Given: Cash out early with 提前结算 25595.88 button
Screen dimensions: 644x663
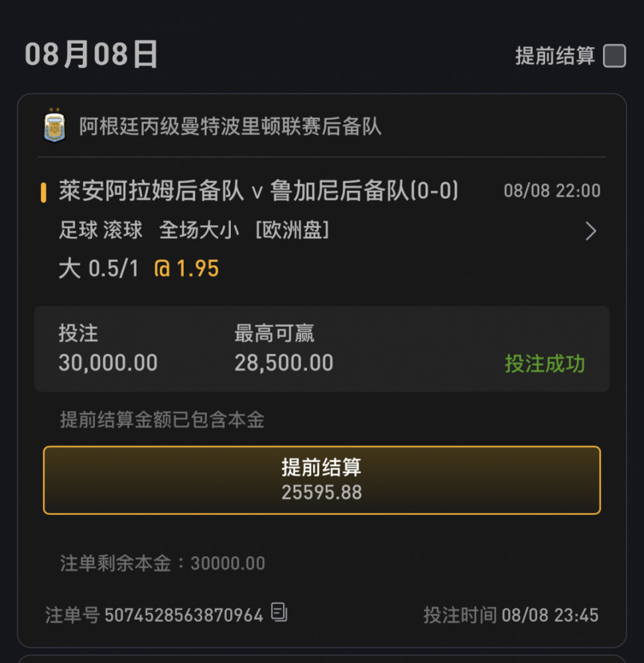Looking at the screenshot, I should click(322, 480).
